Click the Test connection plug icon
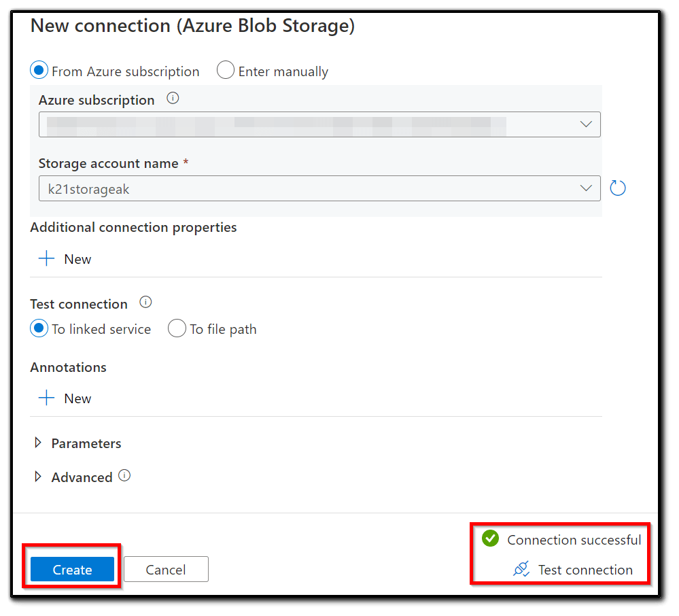Screen dimensions: 679x616 click(x=521, y=570)
